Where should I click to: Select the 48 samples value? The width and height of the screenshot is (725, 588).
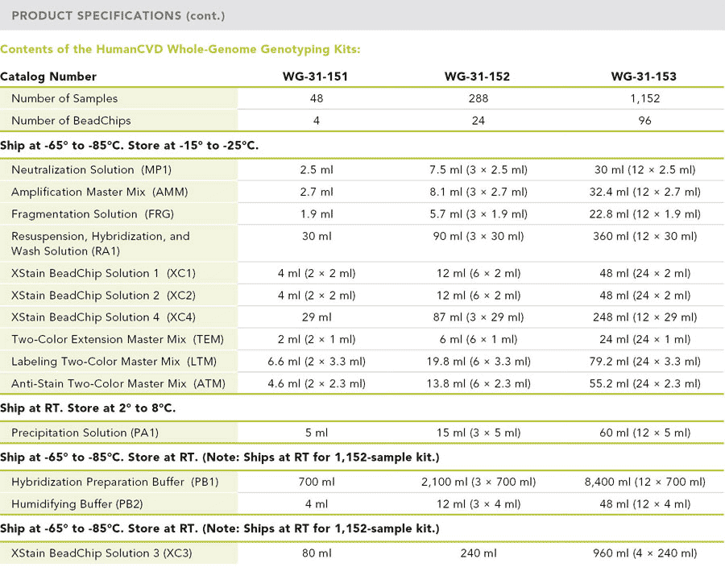317,98
